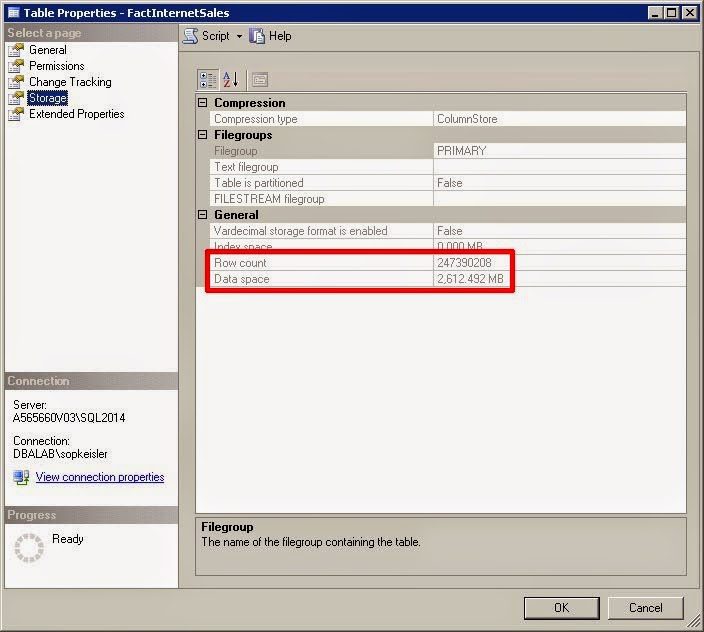
Task: Select the Text filegroup row
Action: point(448,167)
